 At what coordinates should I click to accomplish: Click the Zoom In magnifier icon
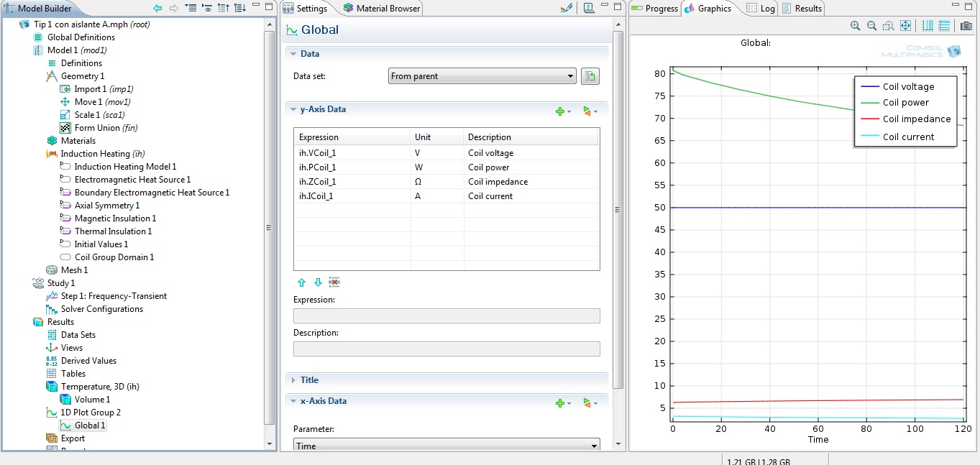(x=855, y=26)
